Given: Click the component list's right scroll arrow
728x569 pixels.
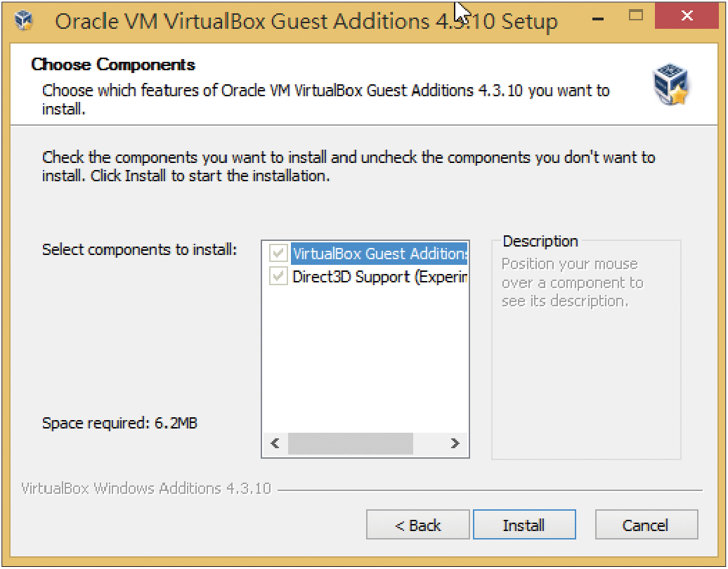Looking at the screenshot, I should tap(455, 443).
